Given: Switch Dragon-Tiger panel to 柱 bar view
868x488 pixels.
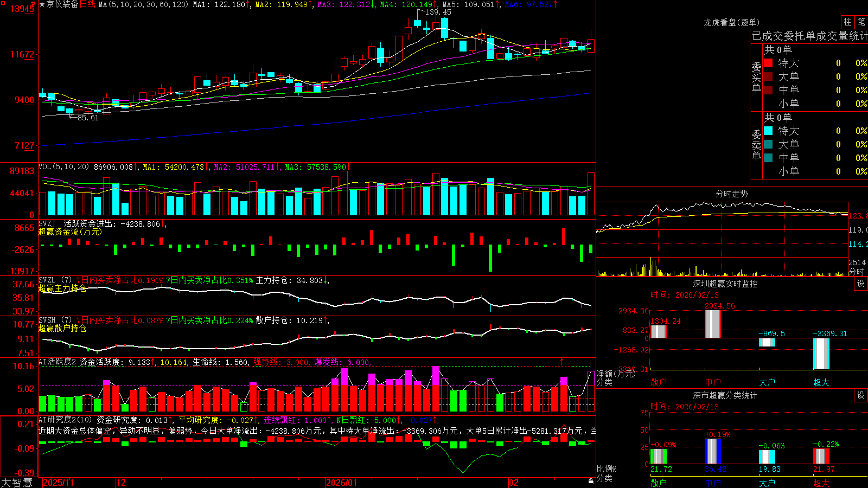Looking at the screenshot, I should 847,22.
